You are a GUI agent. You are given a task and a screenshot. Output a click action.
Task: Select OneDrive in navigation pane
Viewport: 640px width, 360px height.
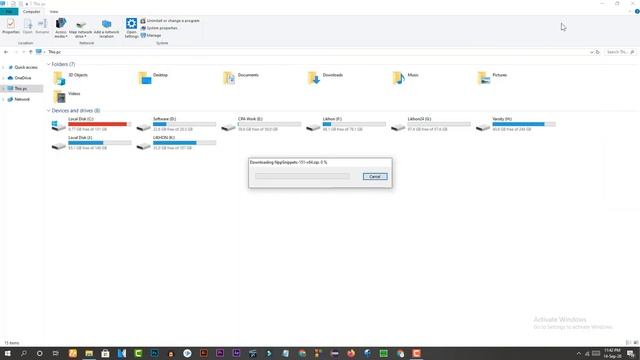[22, 78]
